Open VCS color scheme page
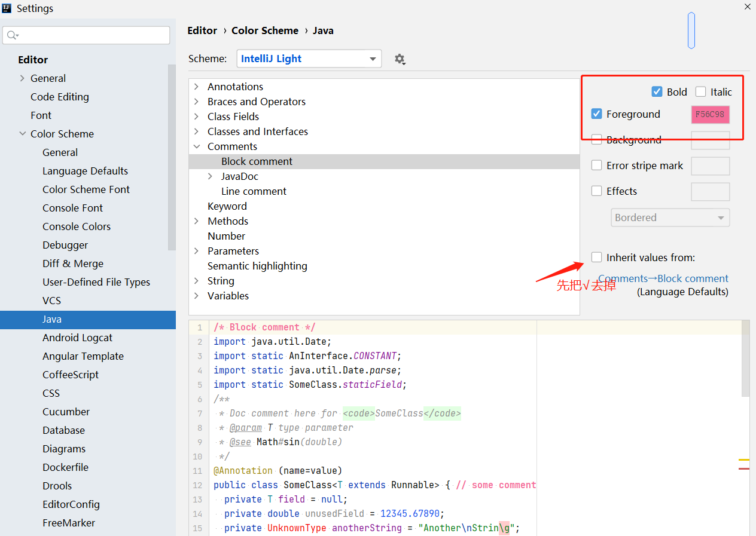 (51, 301)
